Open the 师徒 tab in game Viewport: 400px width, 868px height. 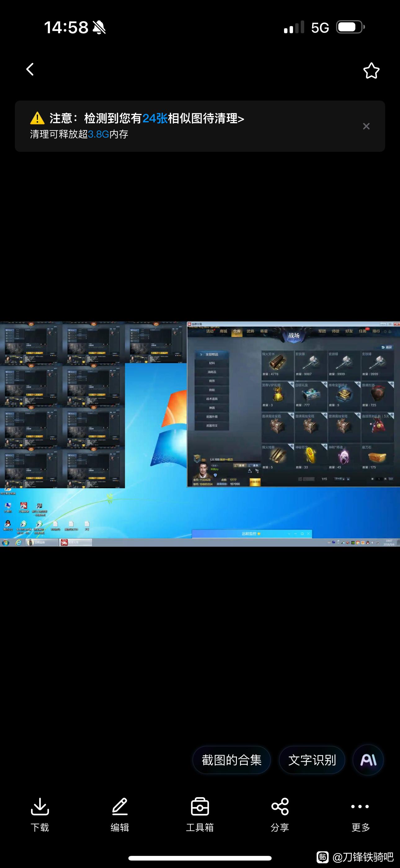336,331
